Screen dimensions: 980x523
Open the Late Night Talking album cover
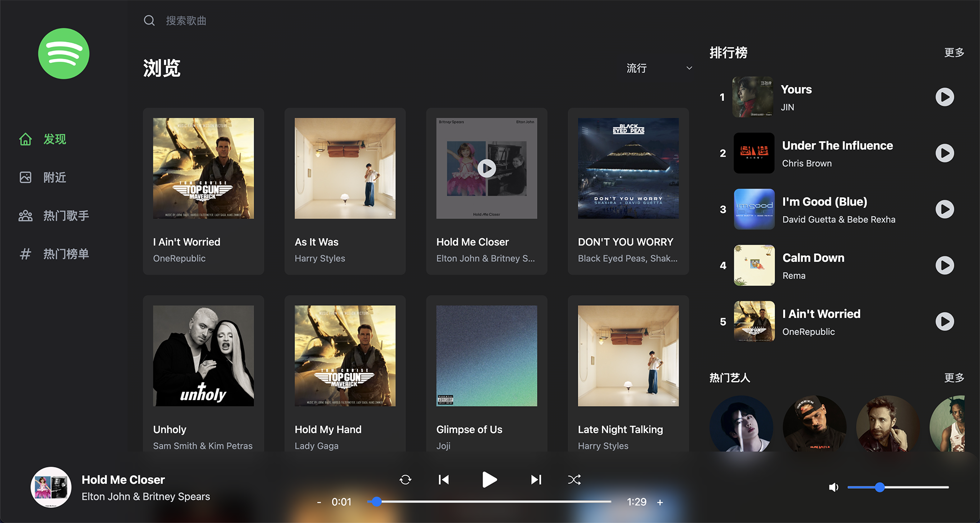628,356
